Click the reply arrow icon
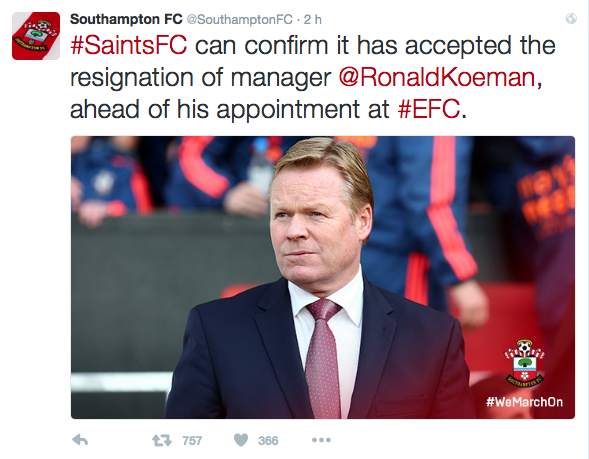589x459 pixels. pyautogui.click(x=80, y=440)
